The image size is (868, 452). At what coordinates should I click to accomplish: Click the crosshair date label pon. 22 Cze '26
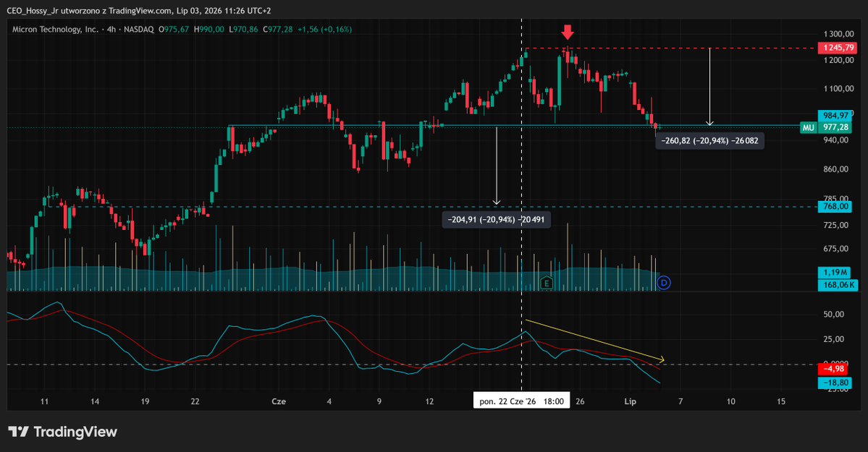pos(521,401)
